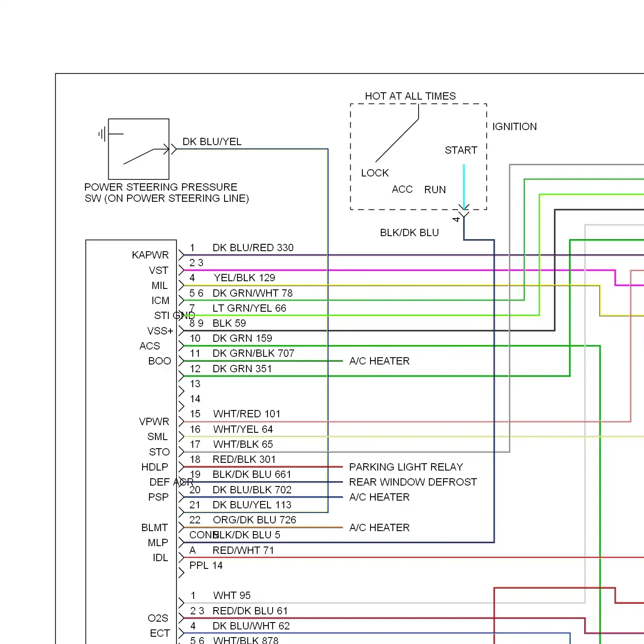The height and width of the screenshot is (644, 644).
Task: Click the 'PARKING LIGHT RELAY' destination label
Action: [x=406, y=467]
